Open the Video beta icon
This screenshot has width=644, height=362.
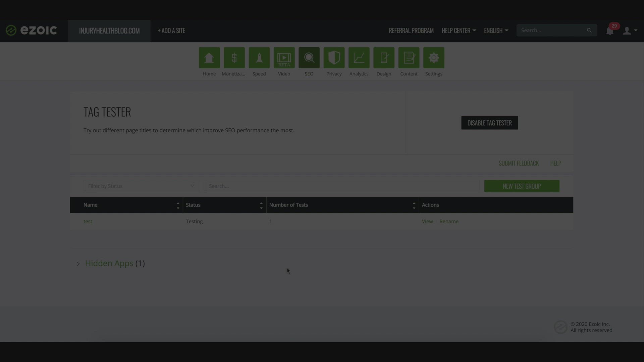pyautogui.click(x=284, y=58)
